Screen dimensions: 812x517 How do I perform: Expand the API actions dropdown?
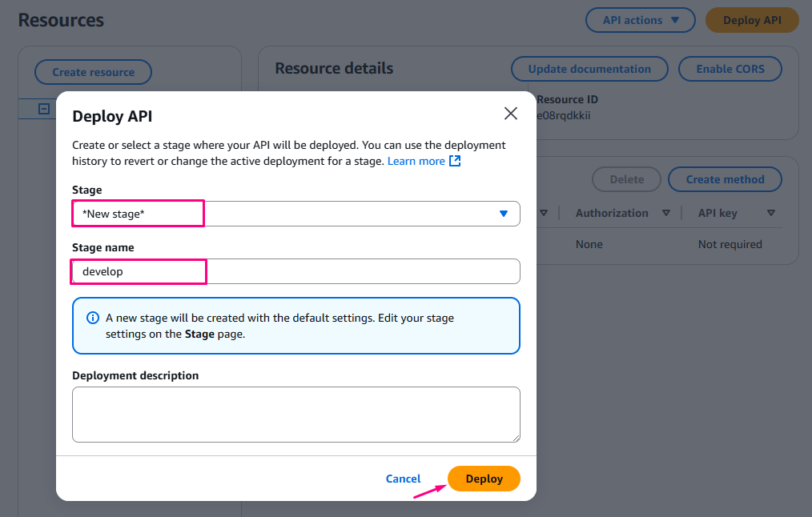(x=640, y=20)
